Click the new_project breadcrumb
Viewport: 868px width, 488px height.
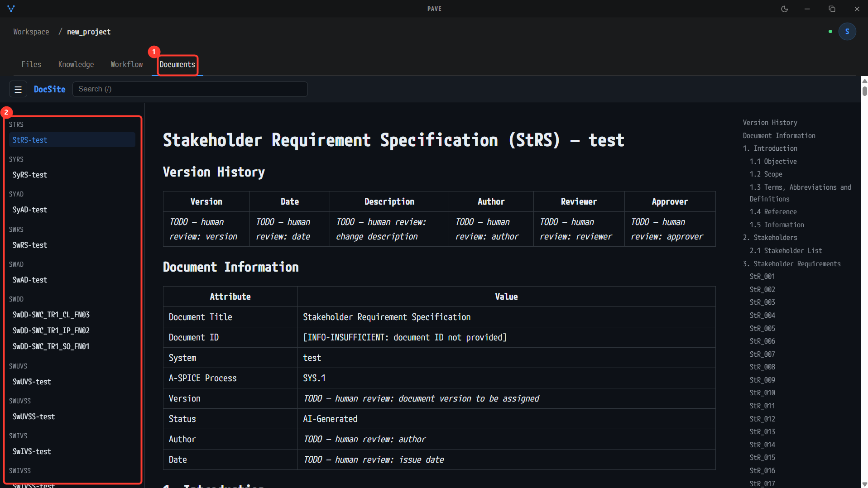(x=89, y=32)
